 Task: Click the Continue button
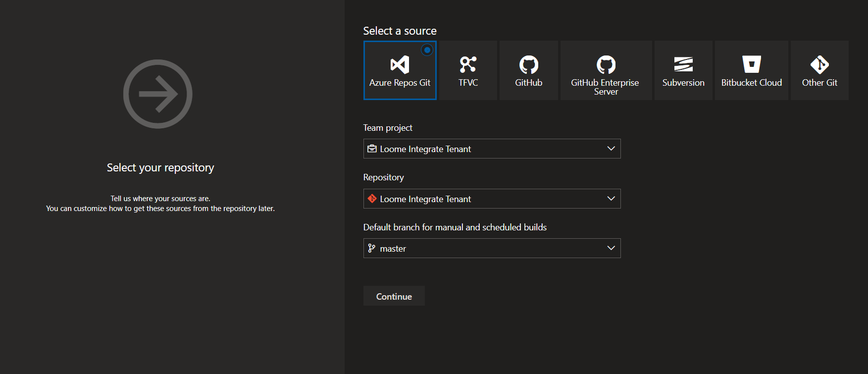(x=394, y=296)
